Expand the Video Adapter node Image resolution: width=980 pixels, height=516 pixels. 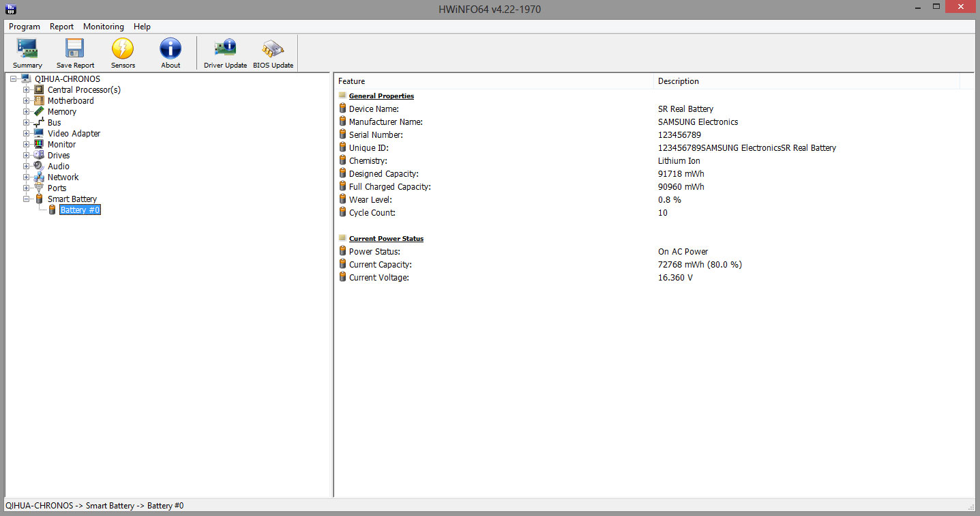pos(27,134)
